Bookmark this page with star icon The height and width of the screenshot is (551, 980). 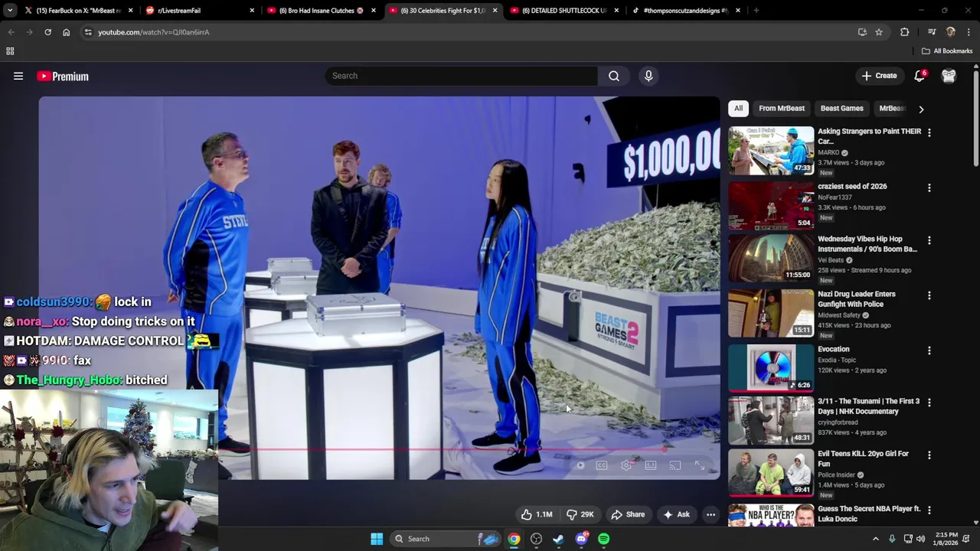click(879, 32)
